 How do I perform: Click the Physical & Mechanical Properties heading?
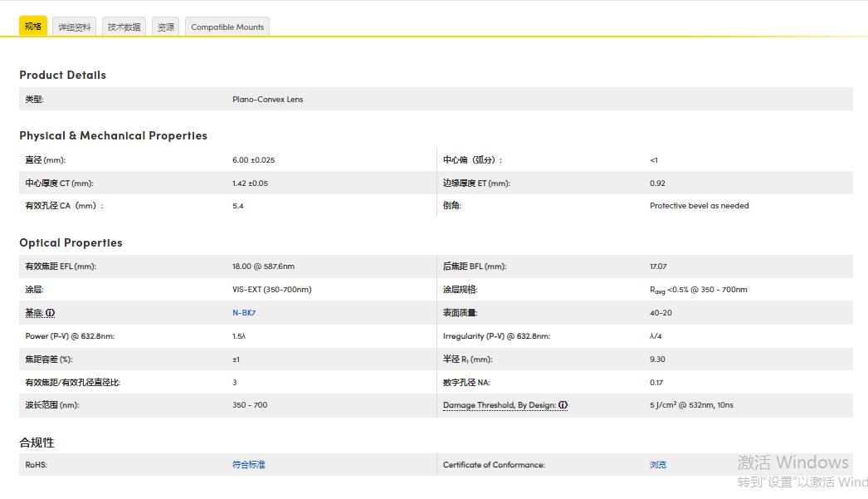114,135
